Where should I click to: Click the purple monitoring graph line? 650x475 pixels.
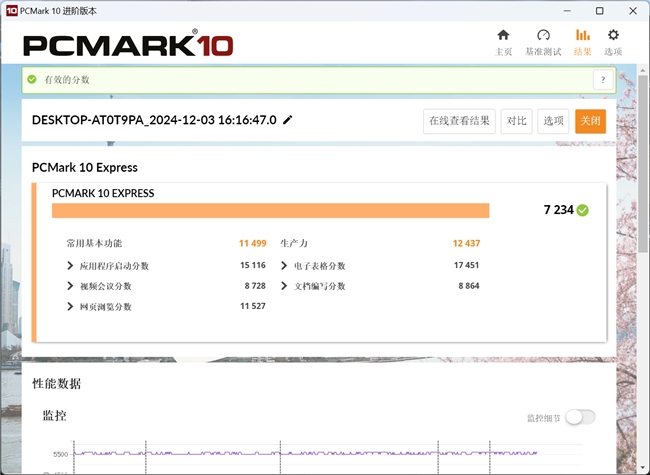pyautogui.click(x=306, y=453)
